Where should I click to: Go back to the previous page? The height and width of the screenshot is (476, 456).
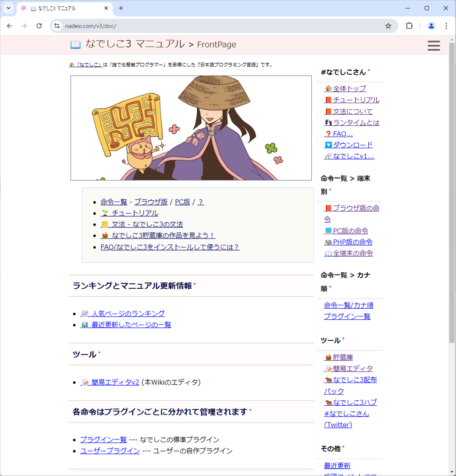tap(9, 26)
